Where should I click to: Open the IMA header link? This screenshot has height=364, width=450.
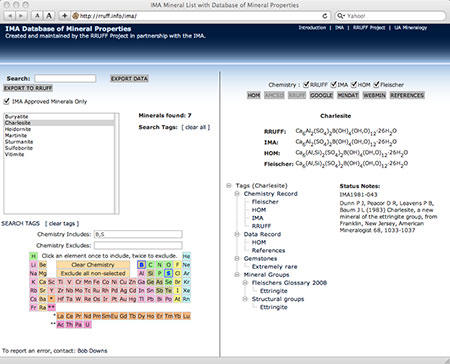point(339,28)
